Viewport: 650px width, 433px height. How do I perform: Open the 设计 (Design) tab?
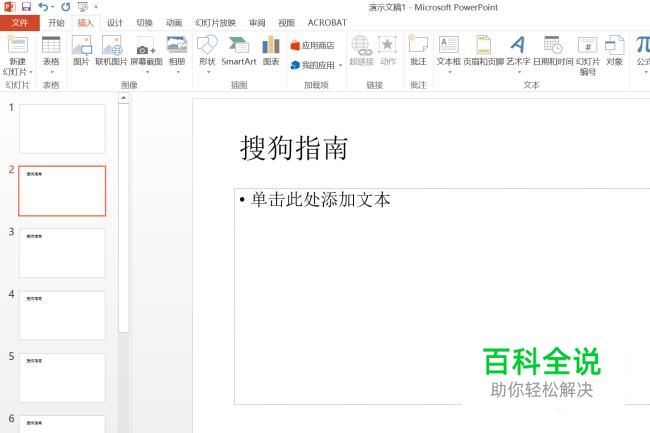click(115, 23)
